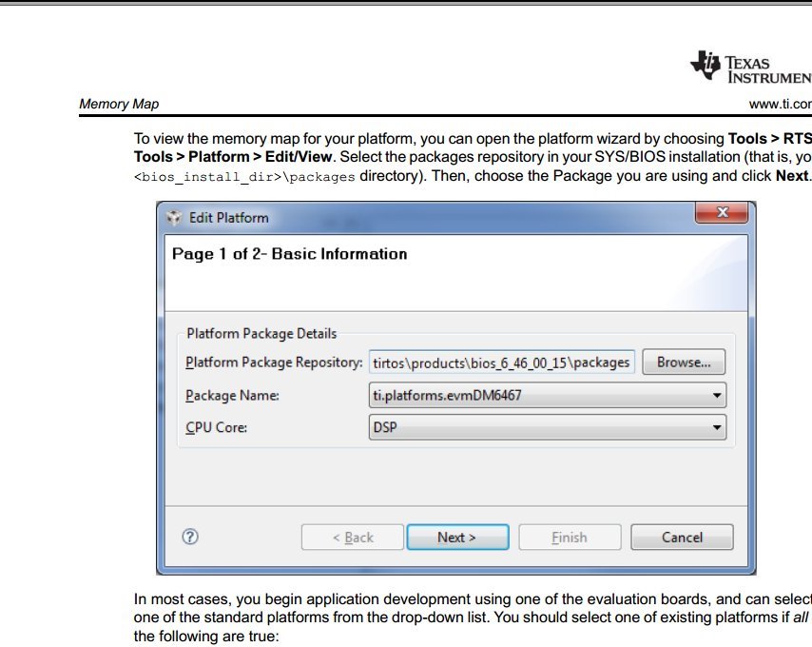Viewport: 812px width, 647px height.
Task: Click the 'Edit Platform' window title text
Action: tap(229, 218)
